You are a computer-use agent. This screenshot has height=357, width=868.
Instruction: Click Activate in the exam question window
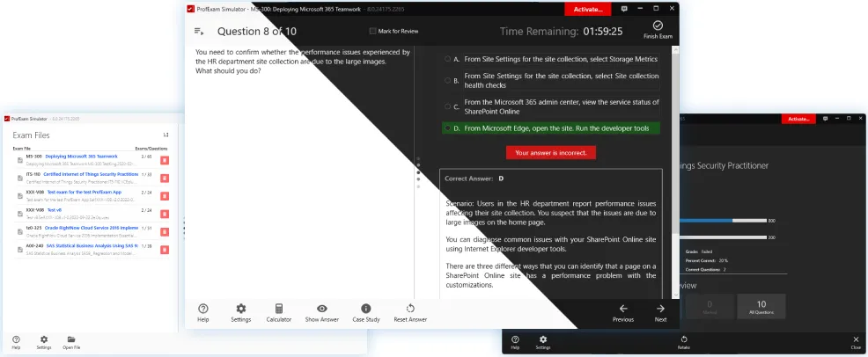tap(588, 10)
